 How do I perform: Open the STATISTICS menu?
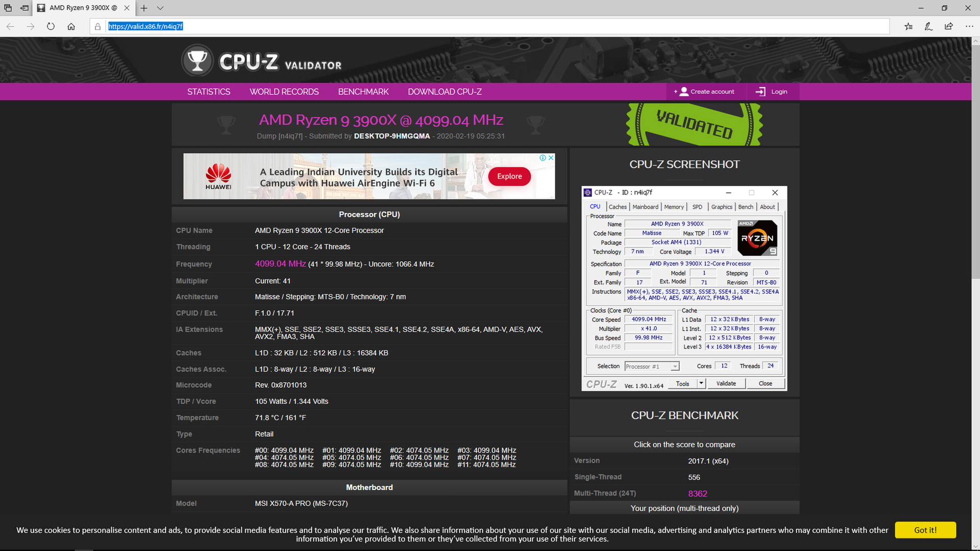pos(209,92)
